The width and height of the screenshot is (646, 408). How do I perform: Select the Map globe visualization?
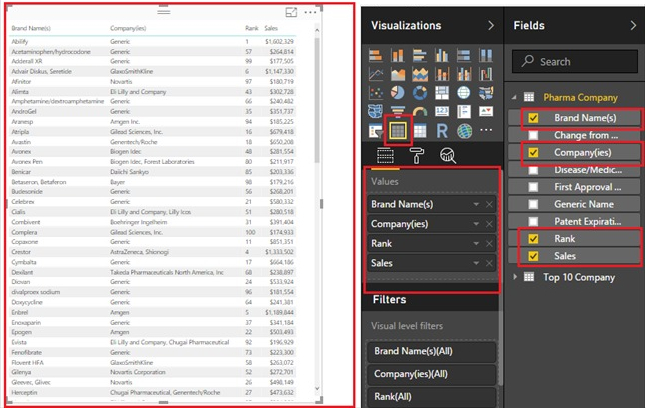point(464,93)
